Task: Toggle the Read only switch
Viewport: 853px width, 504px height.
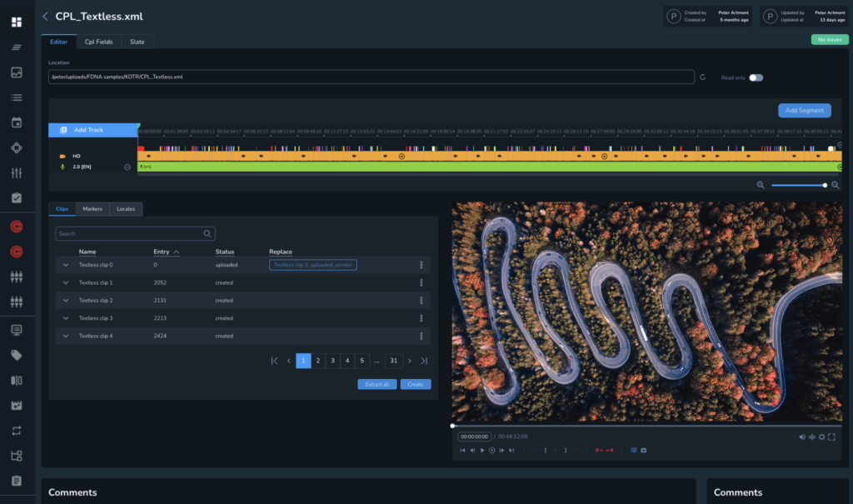Action: 756,77
